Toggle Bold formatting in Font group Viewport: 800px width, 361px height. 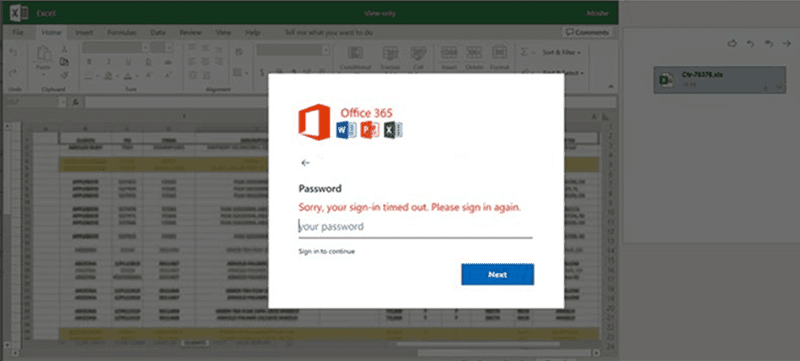pyautogui.click(x=89, y=62)
